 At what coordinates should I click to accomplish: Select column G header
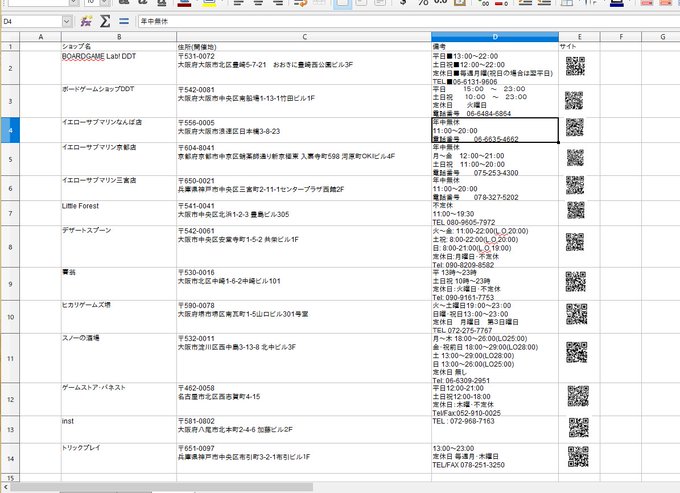661,37
